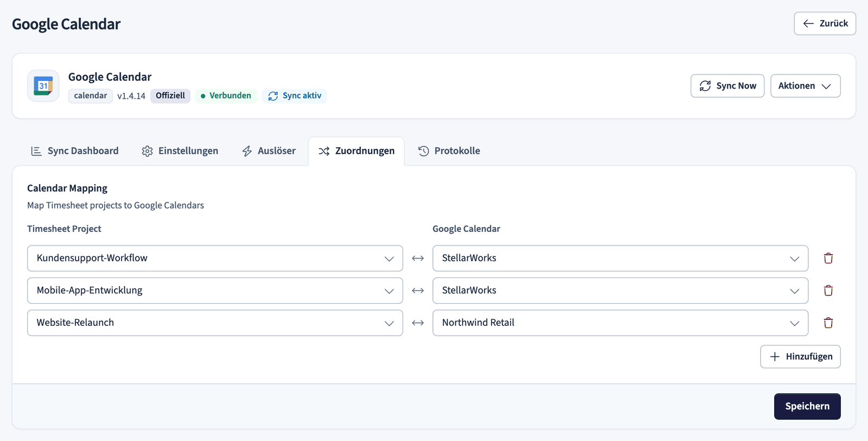Viewport: 868px width, 441px height.
Task: Click the Speichern button
Action: click(807, 406)
